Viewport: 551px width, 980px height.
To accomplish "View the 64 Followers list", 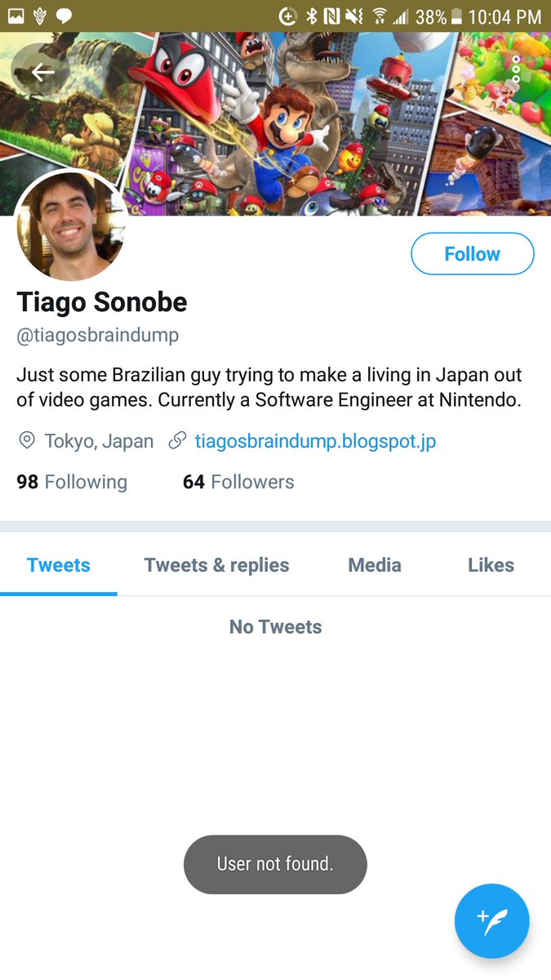I will 238,482.
